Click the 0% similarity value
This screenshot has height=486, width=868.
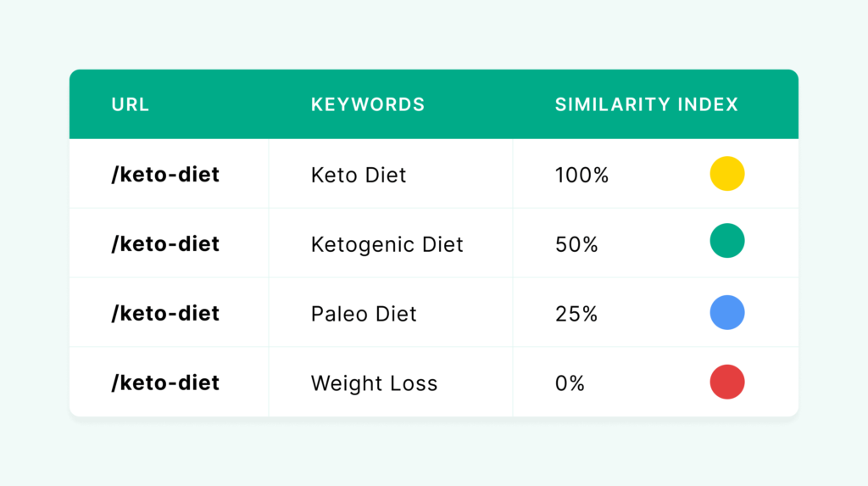coord(570,383)
